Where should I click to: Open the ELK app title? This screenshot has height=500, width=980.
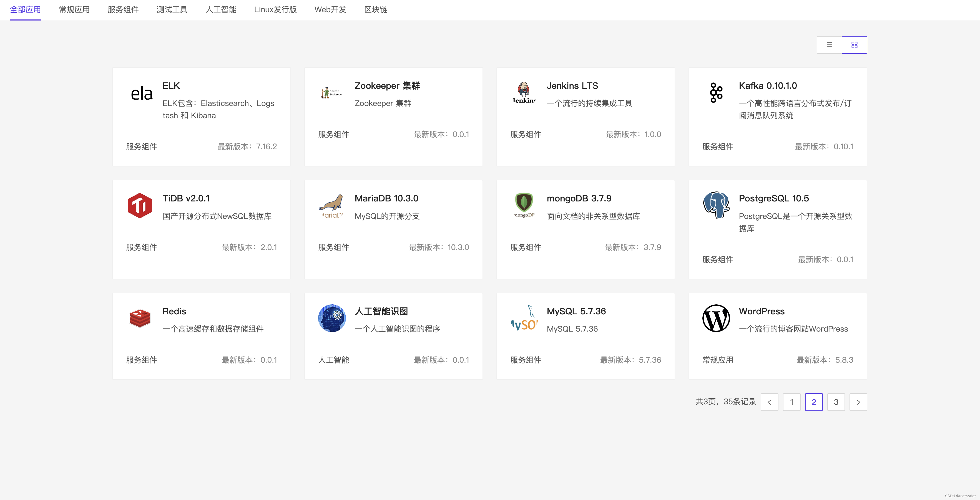tap(171, 85)
